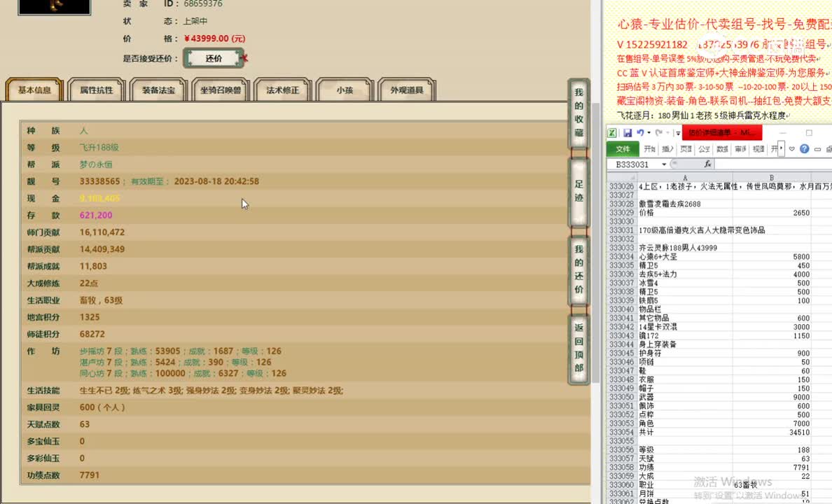Open the 文件 menu in Excel
Screen dimensions: 832x504
pos(623,149)
